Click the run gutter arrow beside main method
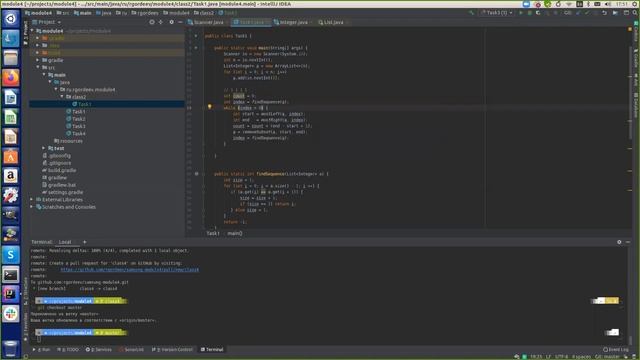Image resolution: width=640 pixels, height=360 pixels. click(x=196, y=48)
